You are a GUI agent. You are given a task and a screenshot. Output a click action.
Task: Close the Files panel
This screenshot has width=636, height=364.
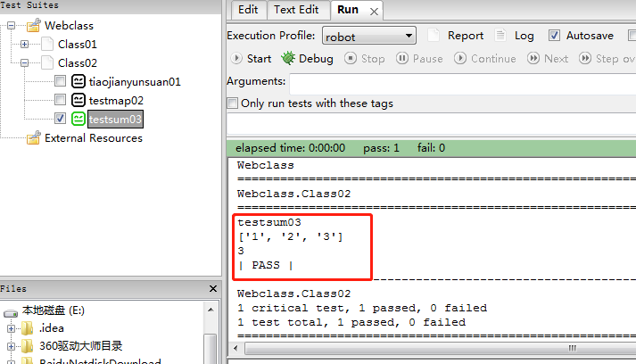click(213, 288)
